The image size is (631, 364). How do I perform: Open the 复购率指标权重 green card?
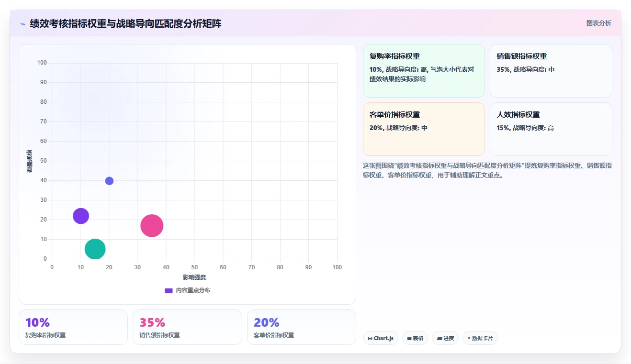[x=424, y=71]
